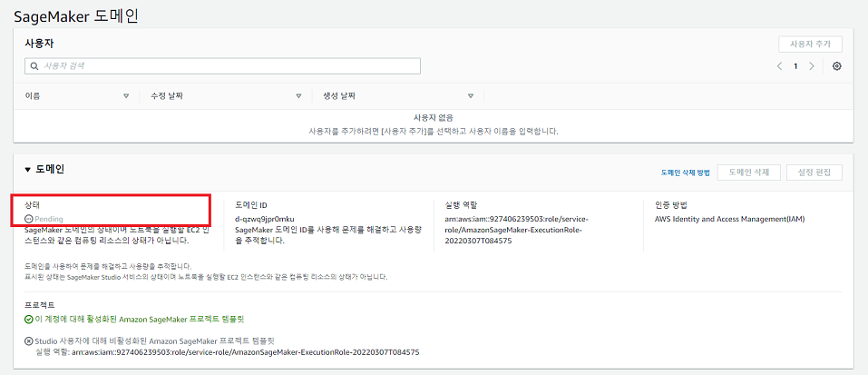Click the 수정 날짜 column header

167,96
